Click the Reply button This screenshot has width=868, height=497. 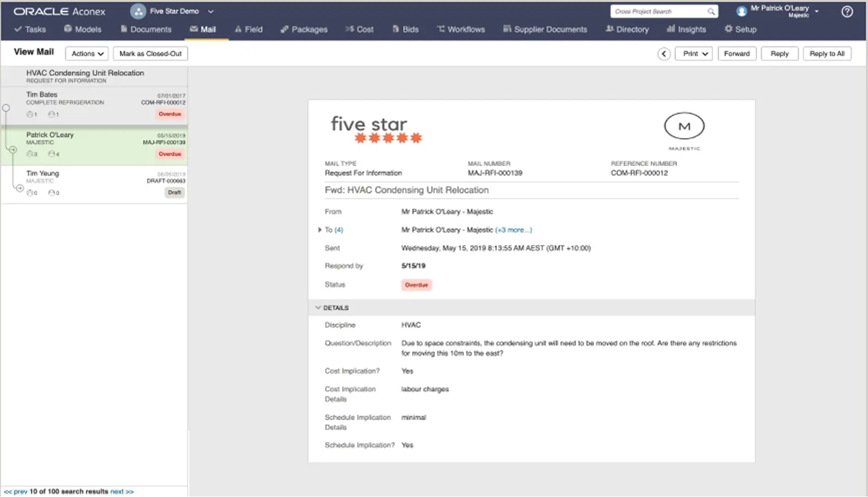779,53
